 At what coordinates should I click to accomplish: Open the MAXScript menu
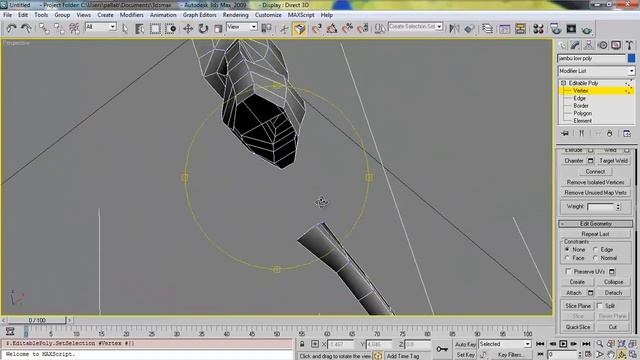coord(301,15)
